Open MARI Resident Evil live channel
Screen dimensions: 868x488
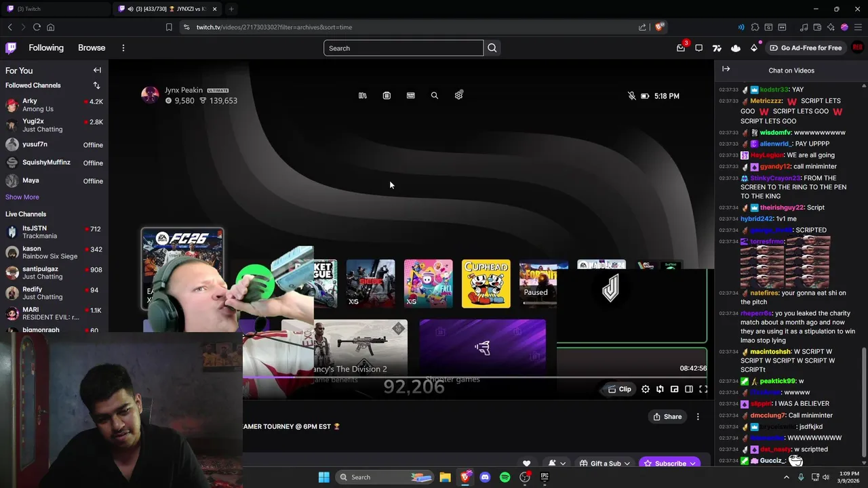54,314
